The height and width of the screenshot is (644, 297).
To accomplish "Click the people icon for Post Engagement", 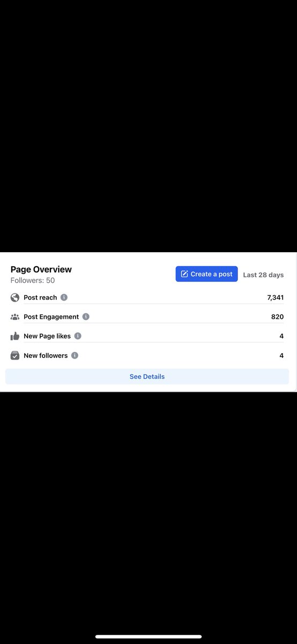I will pos(15,317).
